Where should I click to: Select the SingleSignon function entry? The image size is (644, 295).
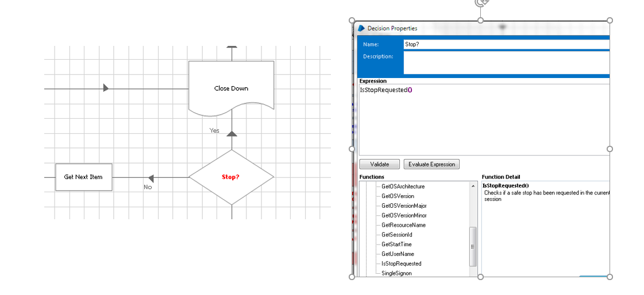[396, 273]
